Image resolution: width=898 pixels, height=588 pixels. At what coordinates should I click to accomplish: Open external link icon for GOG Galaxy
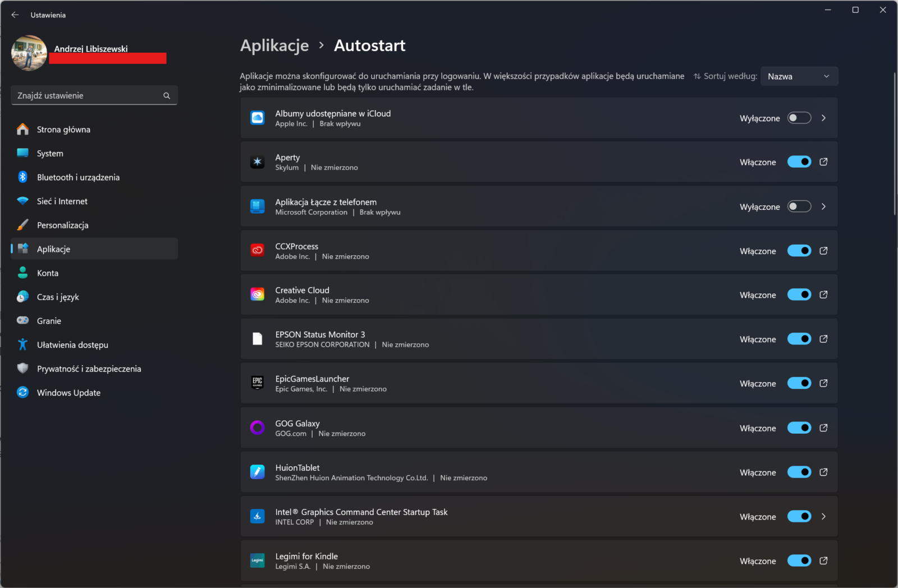[823, 428]
